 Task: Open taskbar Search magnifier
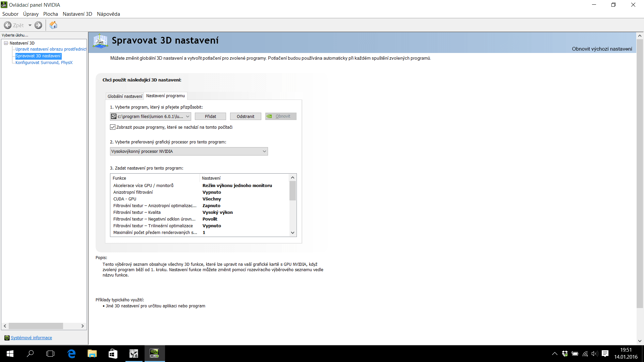click(30, 354)
